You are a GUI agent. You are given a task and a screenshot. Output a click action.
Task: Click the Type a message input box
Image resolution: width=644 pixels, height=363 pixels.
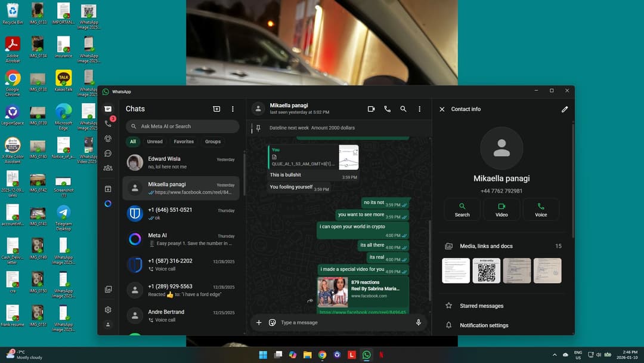(x=345, y=323)
